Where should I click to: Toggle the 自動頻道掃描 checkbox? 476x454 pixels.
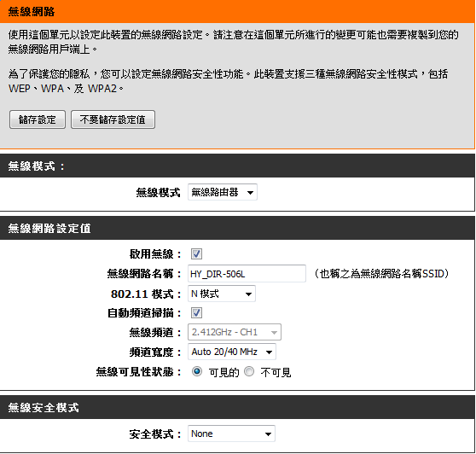click(196, 312)
